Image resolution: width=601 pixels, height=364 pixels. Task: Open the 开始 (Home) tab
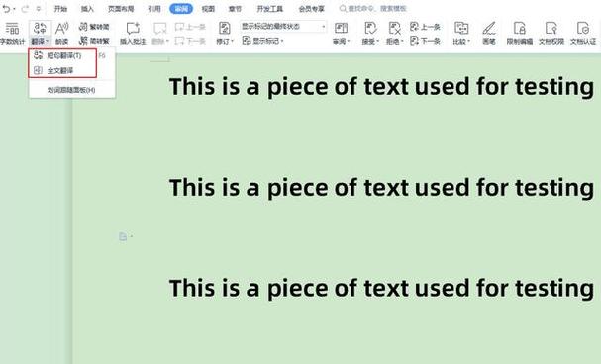point(60,9)
